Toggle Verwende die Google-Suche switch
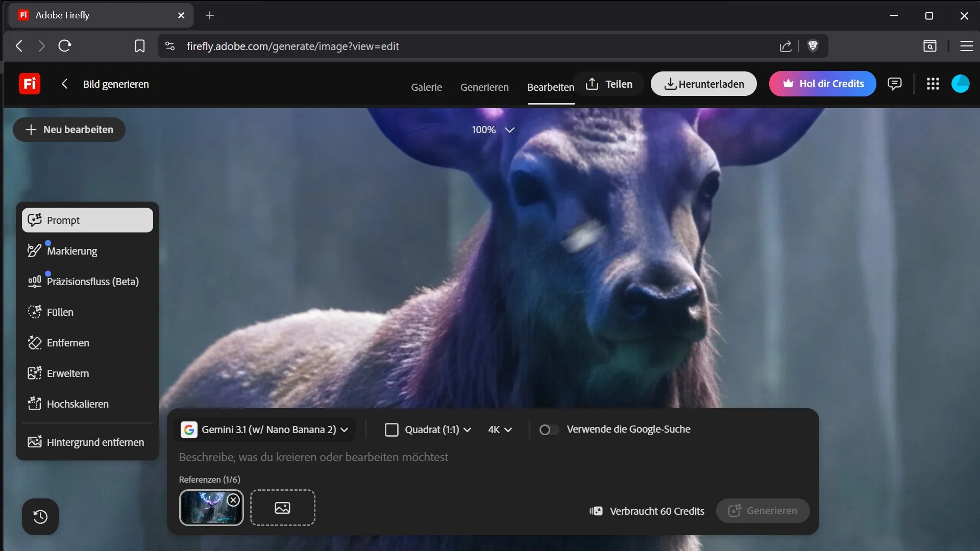 click(x=548, y=430)
